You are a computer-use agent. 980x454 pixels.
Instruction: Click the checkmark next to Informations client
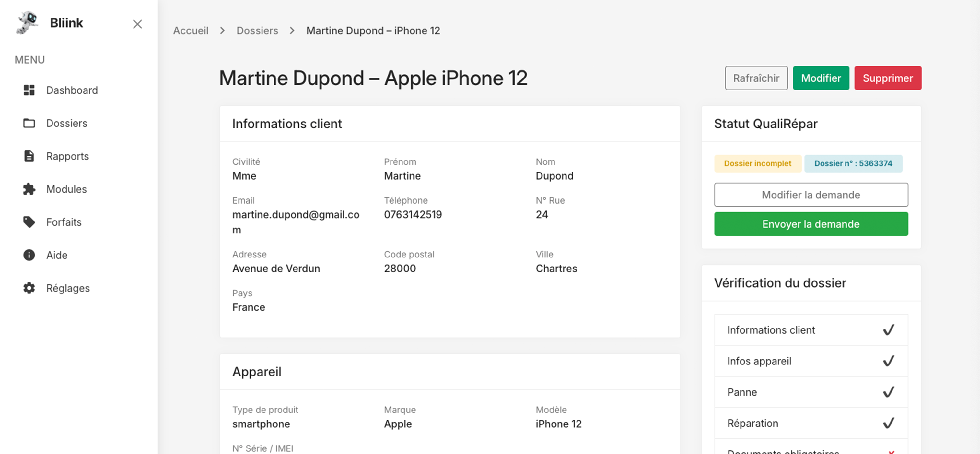[x=888, y=329]
